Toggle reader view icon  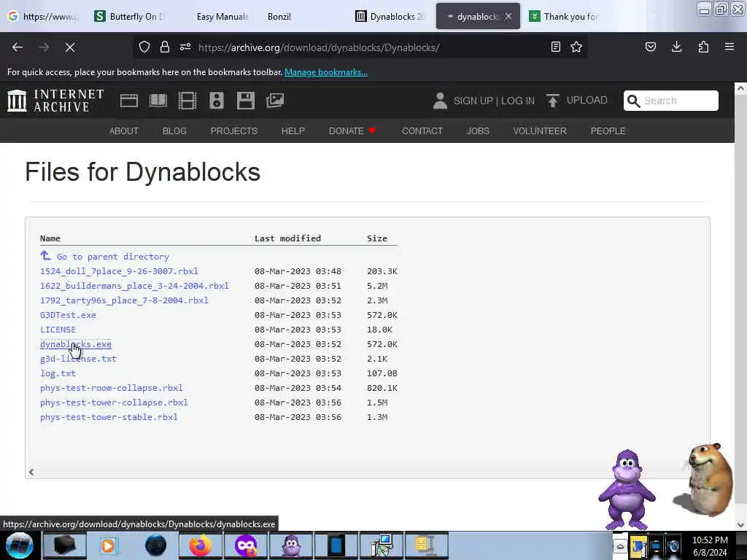555,47
